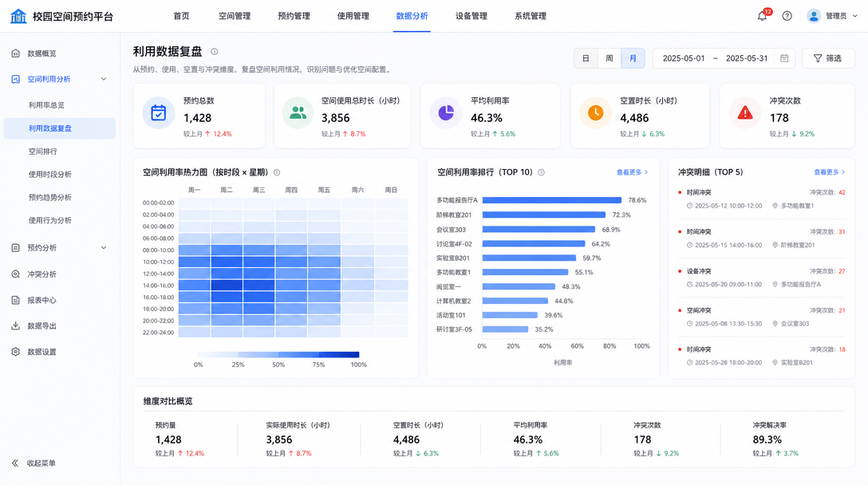Click the administrator avatar icon
Image resolution: width=868 pixels, height=485 pixels.
pos(813,16)
